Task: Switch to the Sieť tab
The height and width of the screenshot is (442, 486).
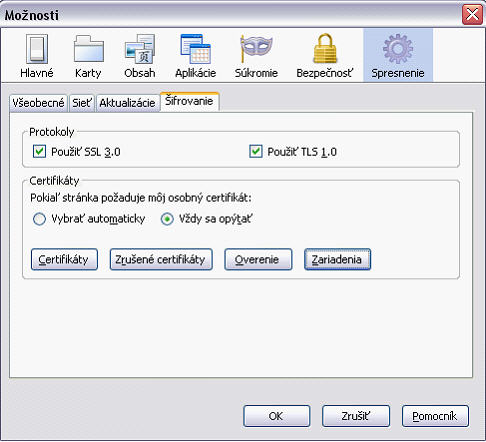Action: click(82, 103)
